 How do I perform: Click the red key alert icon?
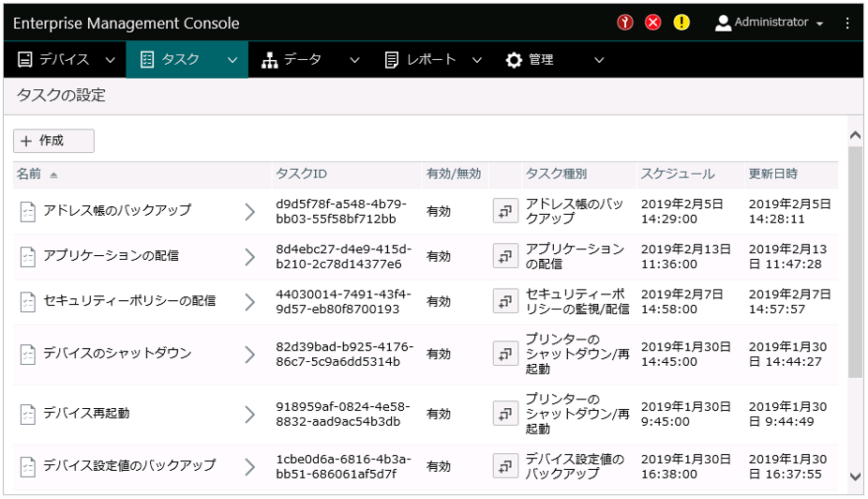tap(625, 23)
